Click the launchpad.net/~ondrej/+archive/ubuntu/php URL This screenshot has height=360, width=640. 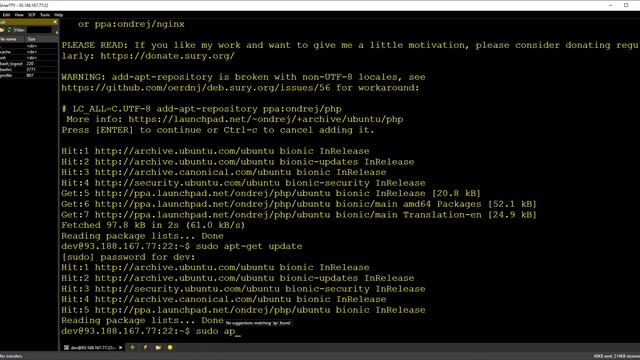click(266, 120)
